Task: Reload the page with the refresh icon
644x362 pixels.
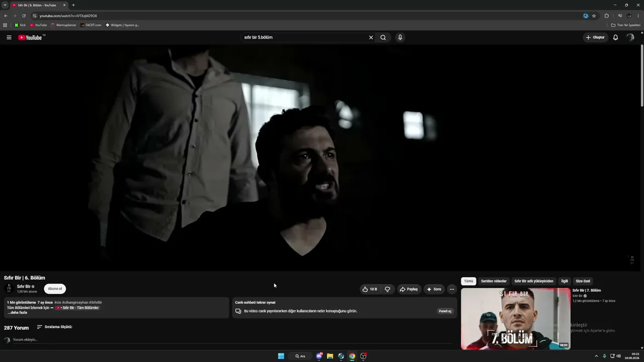Action: click(x=24, y=16)
